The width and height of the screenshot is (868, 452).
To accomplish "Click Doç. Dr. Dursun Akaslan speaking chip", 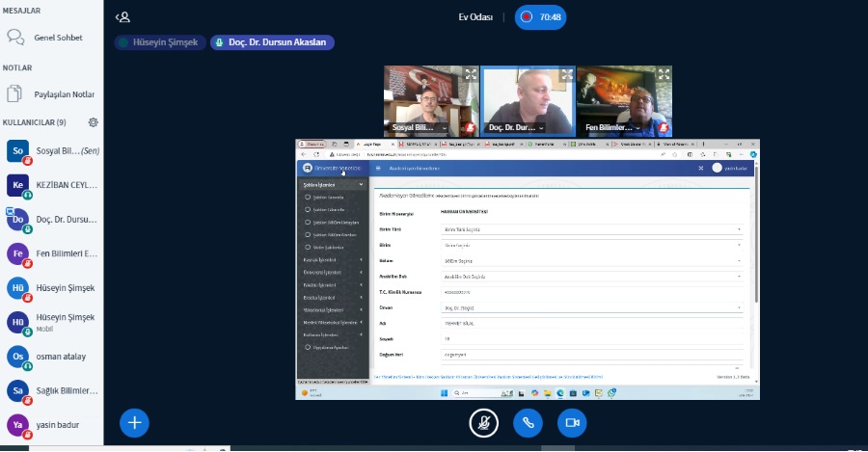I will pyautogui.click(x=273, y=42).
